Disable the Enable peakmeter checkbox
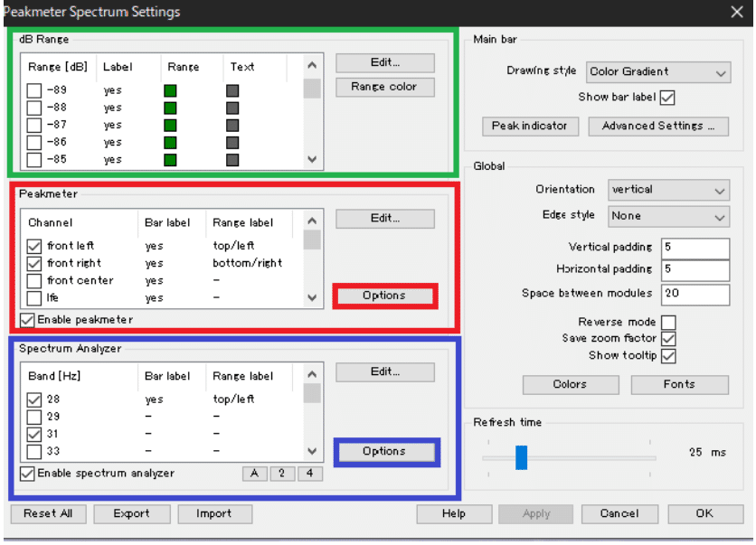756x545 pixels. point(27,321)
